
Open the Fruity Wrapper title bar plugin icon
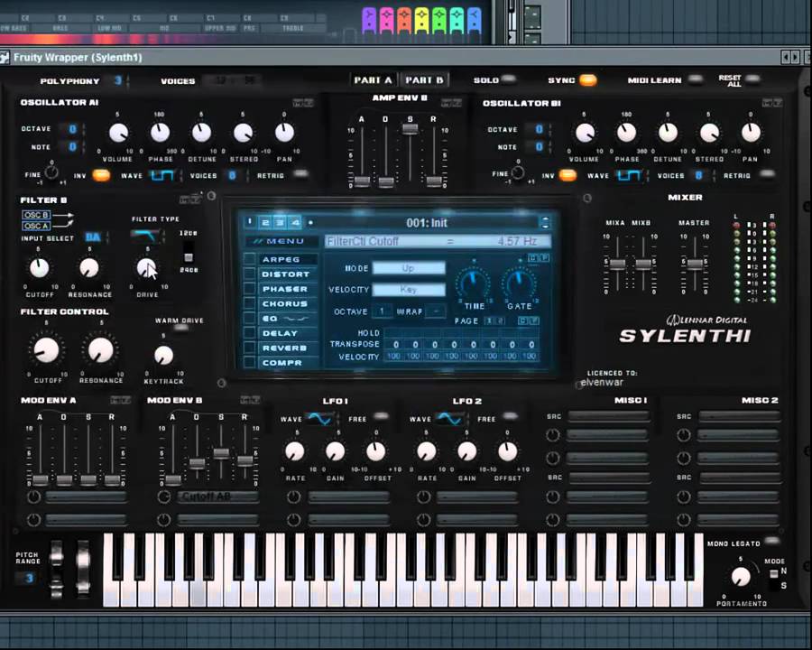click(5, 57)
